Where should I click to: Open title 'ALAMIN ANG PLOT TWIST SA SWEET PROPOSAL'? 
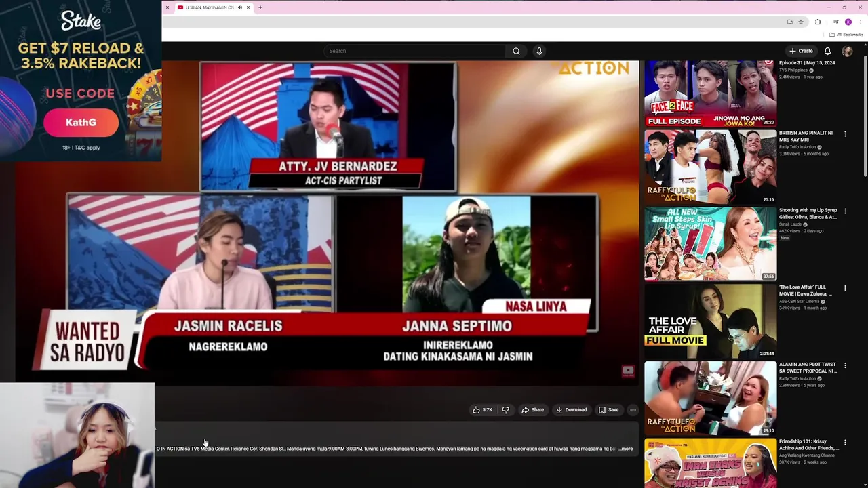808,368
